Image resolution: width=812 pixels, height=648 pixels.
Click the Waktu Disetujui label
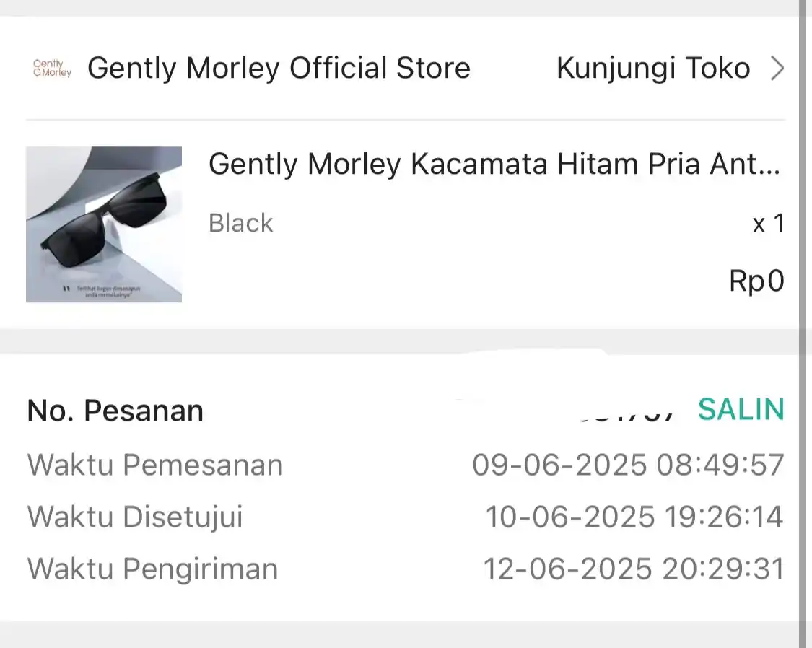[135, 517]
